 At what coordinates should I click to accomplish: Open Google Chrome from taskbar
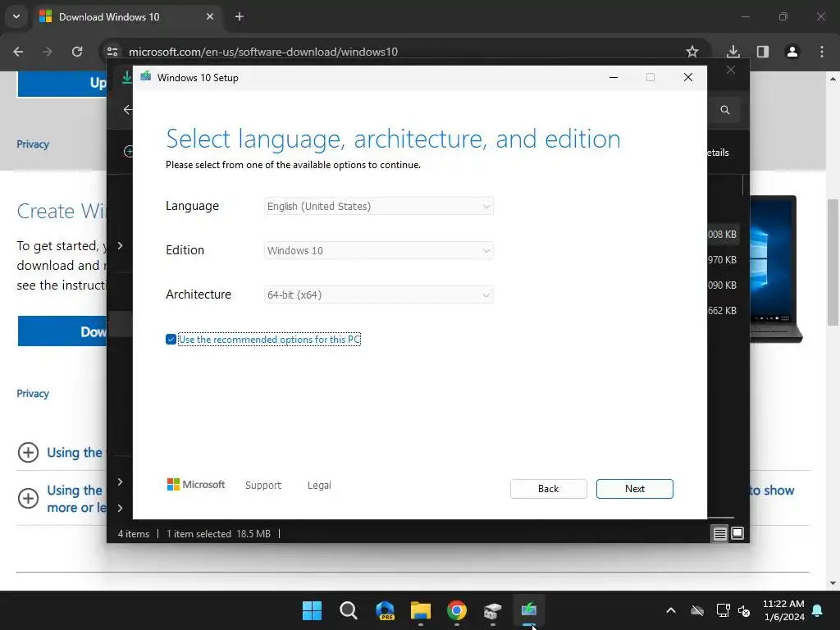coord(457,610)
